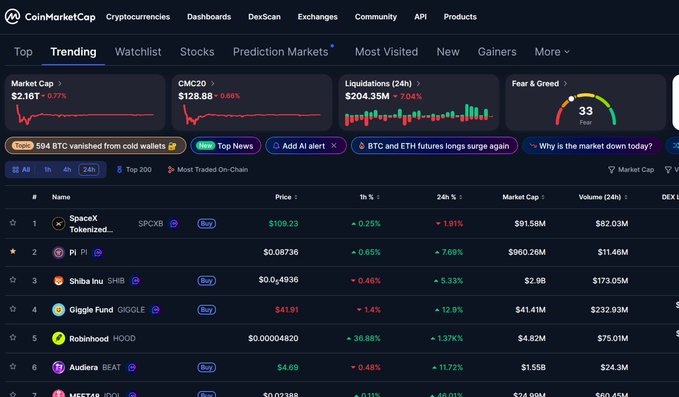This screenshot has width=679, height=397.
Task: Star Shiba Inu in watchlist
Action: (13, 280)
